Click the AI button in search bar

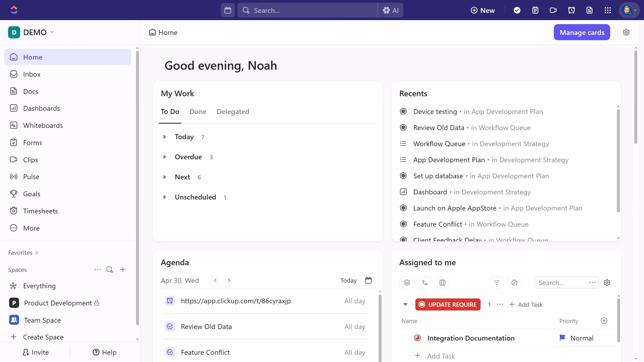pos(391,10)
